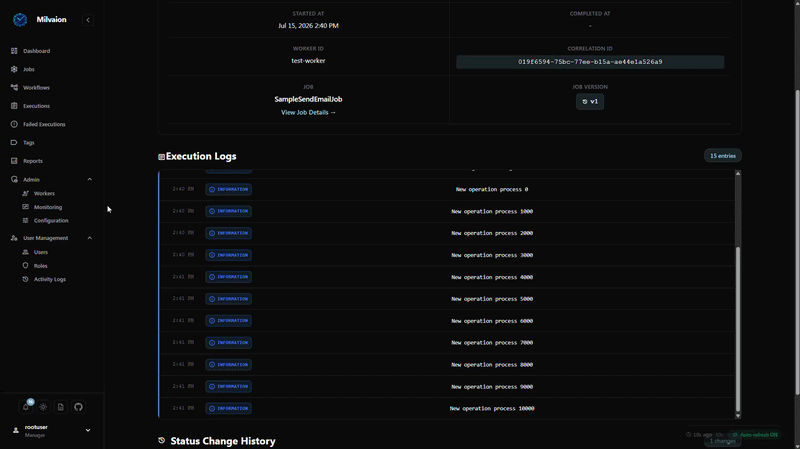Click the Workers icon
This screenshot has height=449, width=800.
[x=26, y=193]
